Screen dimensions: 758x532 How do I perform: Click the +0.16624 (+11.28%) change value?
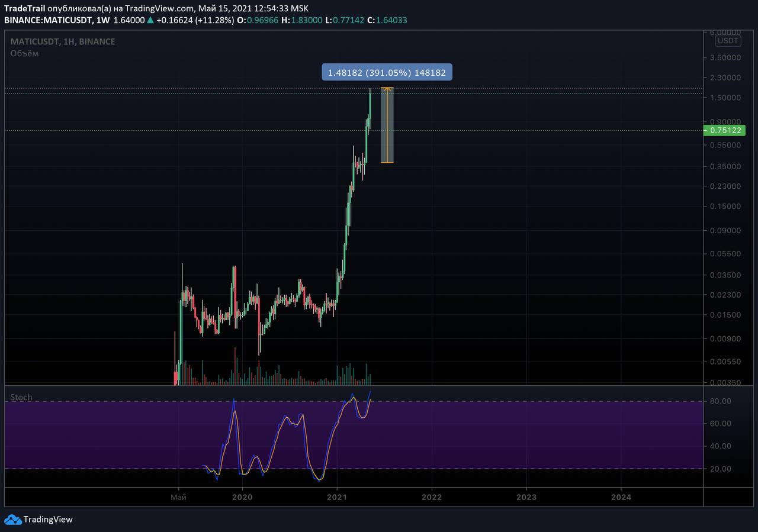[x=195, y=20]
